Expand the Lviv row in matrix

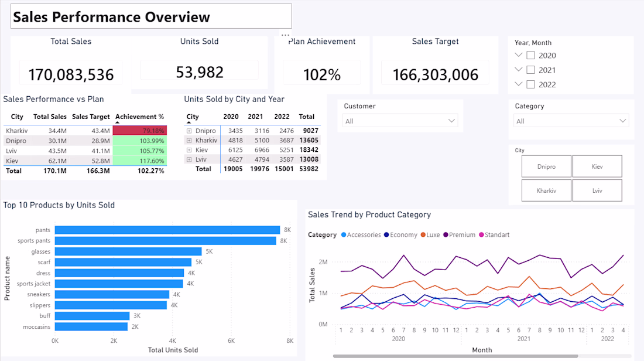(189, 159)
